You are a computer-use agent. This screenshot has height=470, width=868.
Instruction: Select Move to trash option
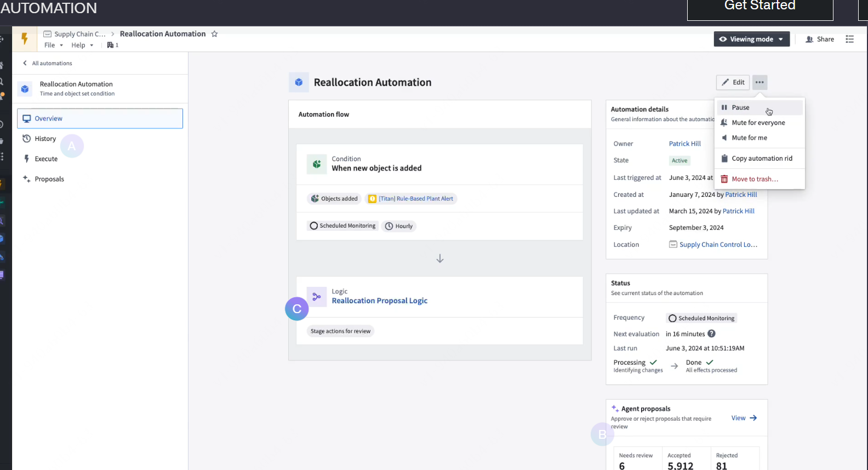(x=755, y=179)
